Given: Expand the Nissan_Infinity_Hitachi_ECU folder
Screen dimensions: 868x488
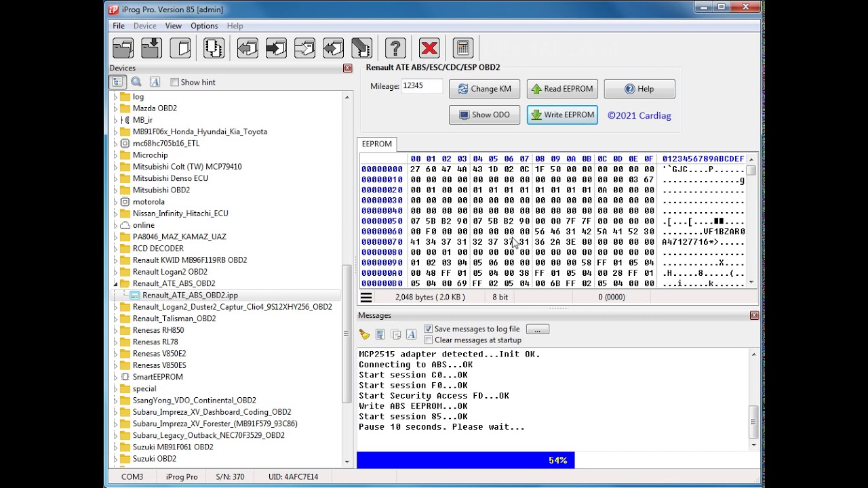Looking at the screenshot, I should (115, 213).
